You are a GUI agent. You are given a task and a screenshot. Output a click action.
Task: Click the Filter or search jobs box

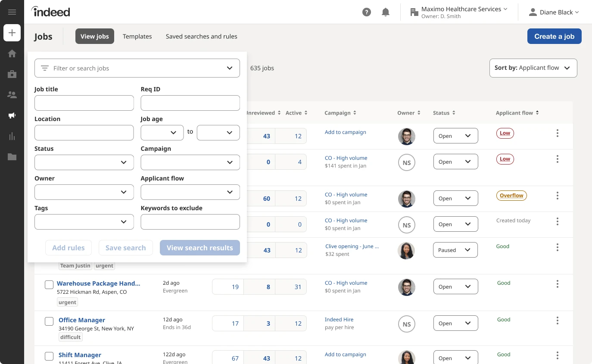137,68
